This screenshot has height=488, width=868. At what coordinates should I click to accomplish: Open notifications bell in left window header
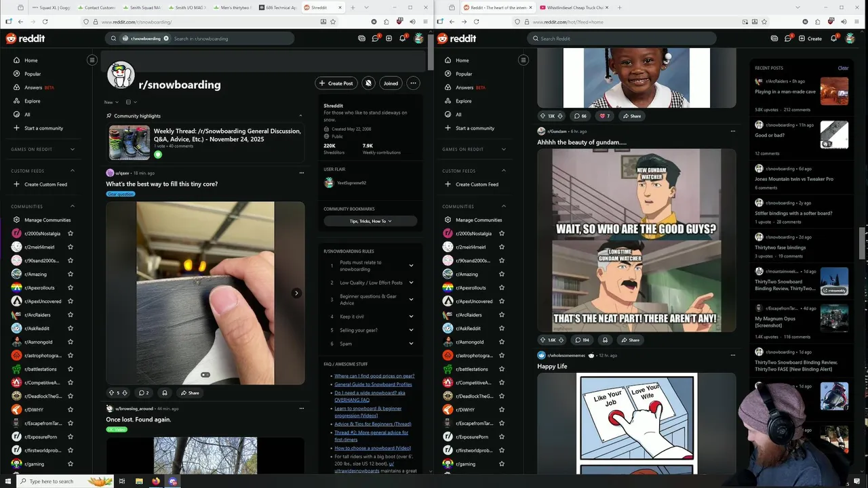point(402,39)
